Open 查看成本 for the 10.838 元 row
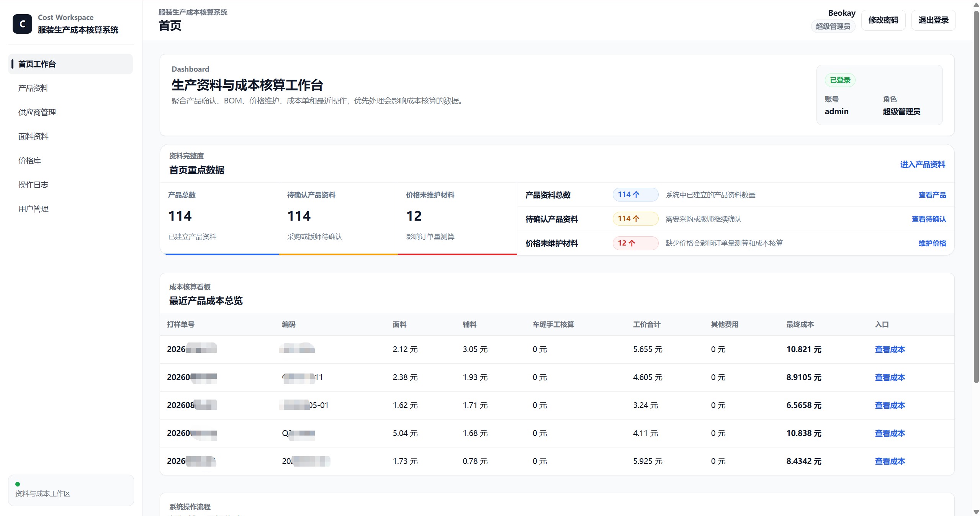The width and height of the screenshot is (980, 516). click(890, 433)
